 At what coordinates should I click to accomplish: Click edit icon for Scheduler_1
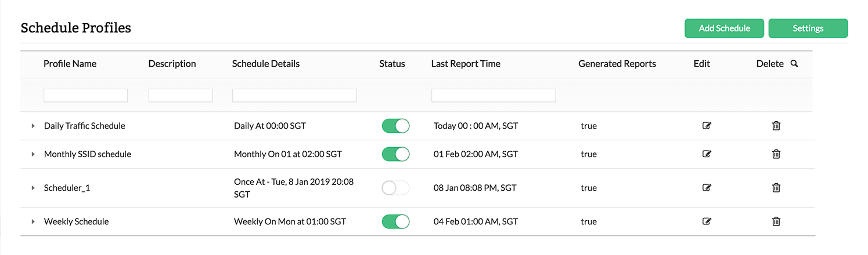tap(707, 188)
